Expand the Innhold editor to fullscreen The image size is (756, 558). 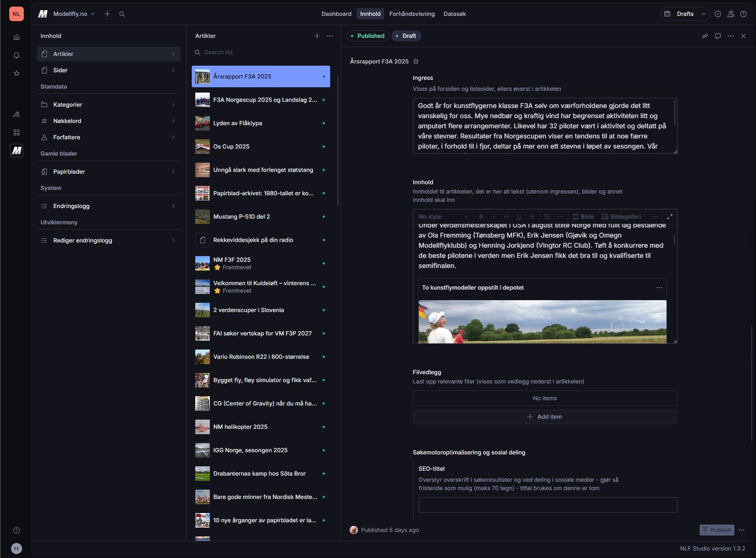coord(670,216)
